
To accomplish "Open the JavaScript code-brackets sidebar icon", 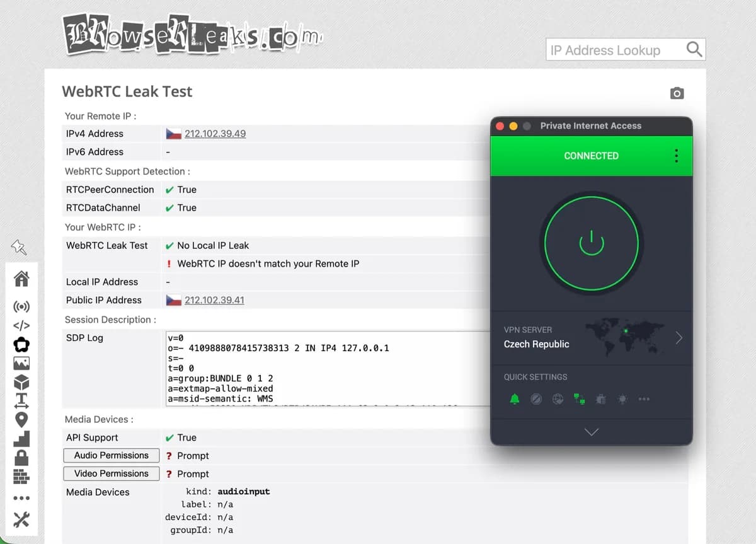I will [x=21, y=326].
